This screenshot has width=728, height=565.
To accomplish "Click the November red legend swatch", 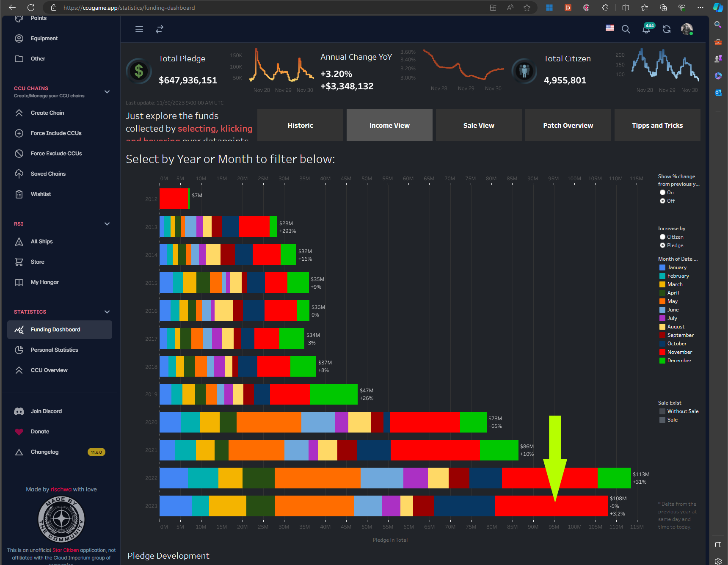I will click(x=662, y=352).
